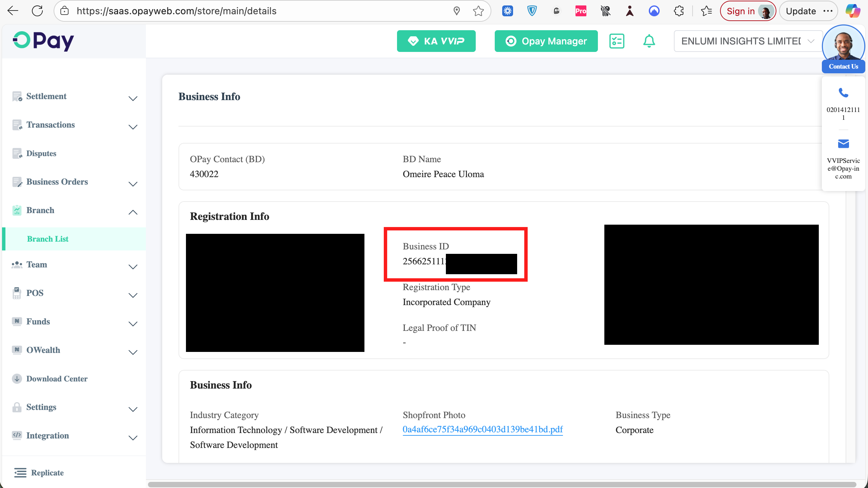Viewport: 868px width, 488px height.
Task: Collapse the Branch menu chevron
Action: pos(133,212)
